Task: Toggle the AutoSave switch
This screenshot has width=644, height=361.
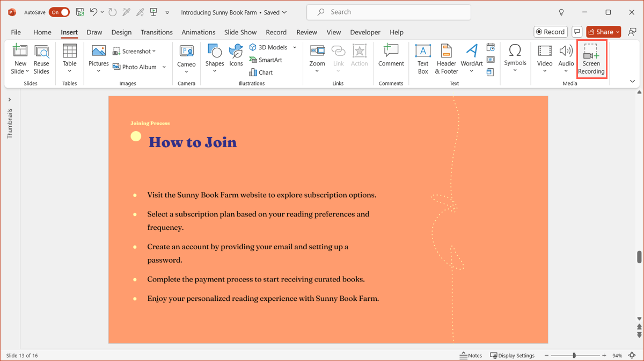Action: [59, 12]
